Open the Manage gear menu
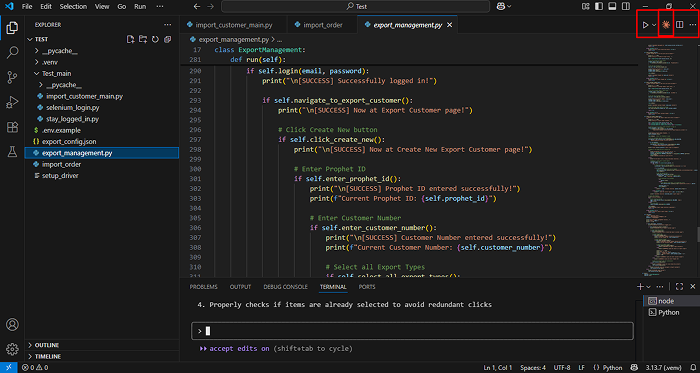 pos(12,348)
